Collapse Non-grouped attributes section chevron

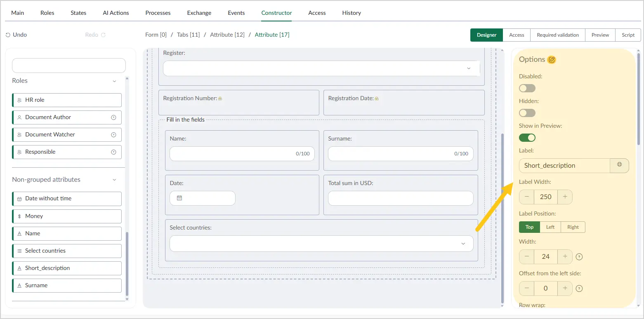(114, 180)
